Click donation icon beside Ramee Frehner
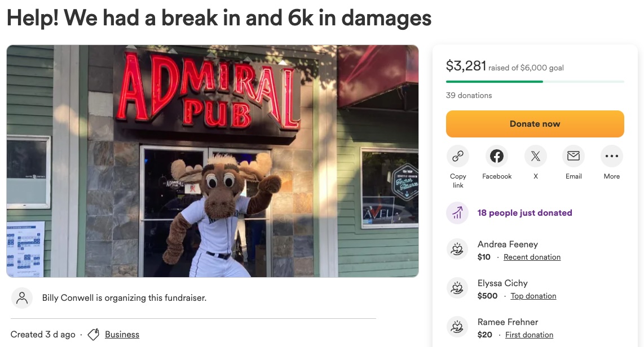 [457, 327]
